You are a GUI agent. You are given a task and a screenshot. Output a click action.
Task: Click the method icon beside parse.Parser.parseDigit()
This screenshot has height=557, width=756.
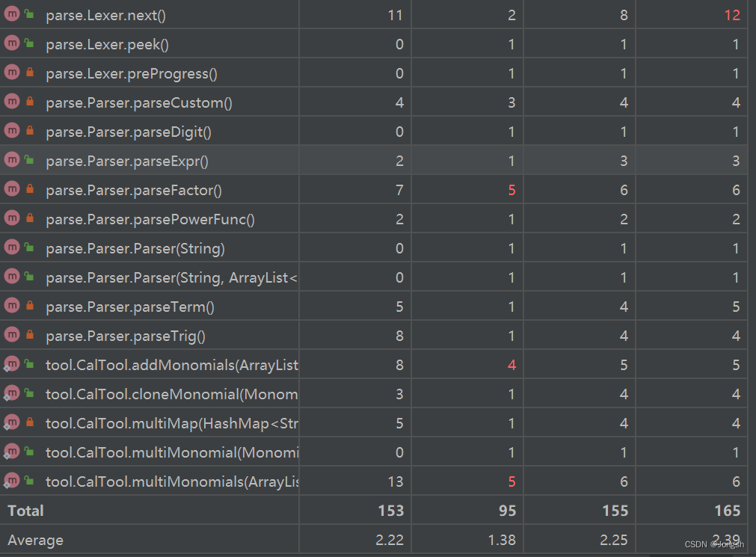coord(11,131)
